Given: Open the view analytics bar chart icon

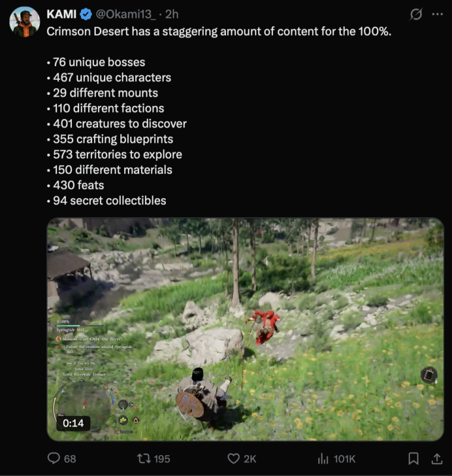Looking at the screenshot, I should point(324,458).
